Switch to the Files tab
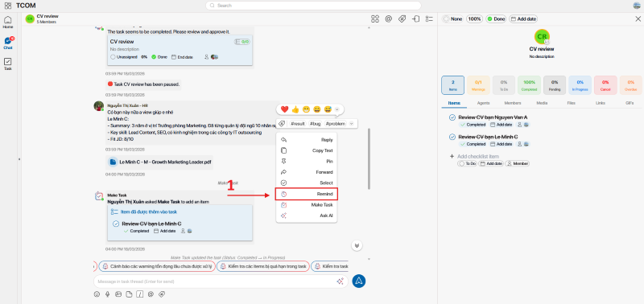This screenshot has width=644, height=304. 571,103
